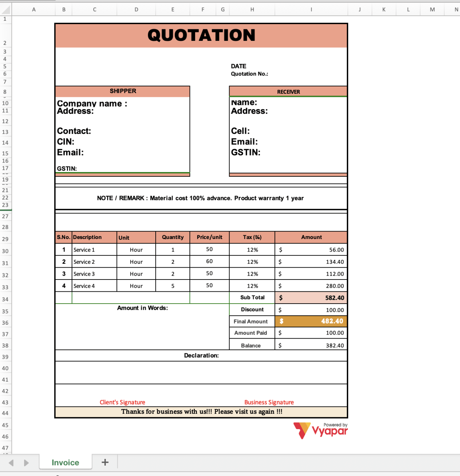
Task: Select Balance value 382.40
Action: coord(311,345)
